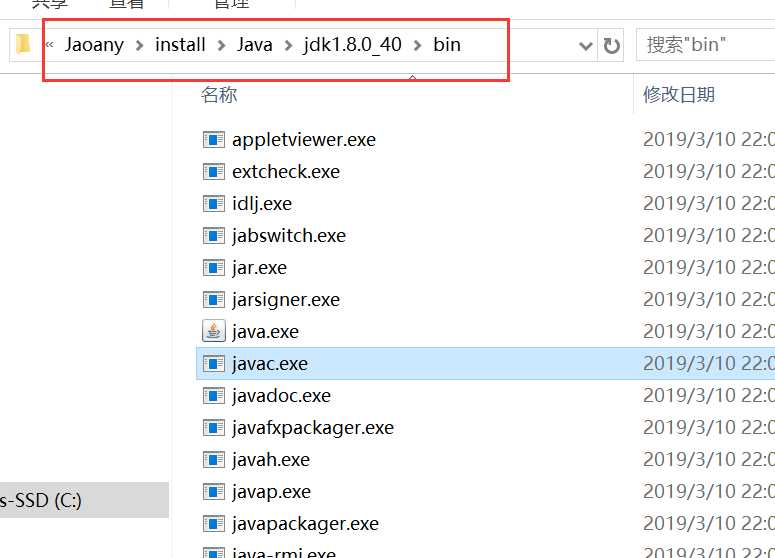Select the file name javafxpackager.exe
The image size is (775, 558).
point(313,428)
